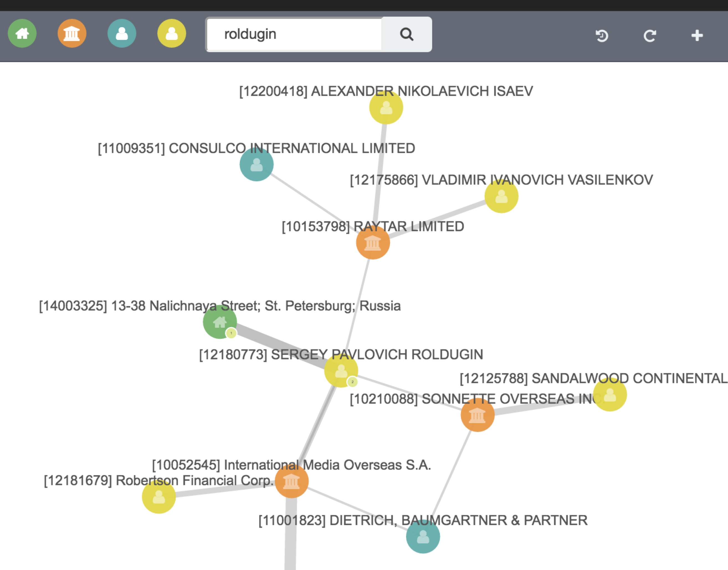
Task: Click the label [11001823] DIETRICH, BAUMGARTNER & PARTNER
Action: click(x=423, y=520)
